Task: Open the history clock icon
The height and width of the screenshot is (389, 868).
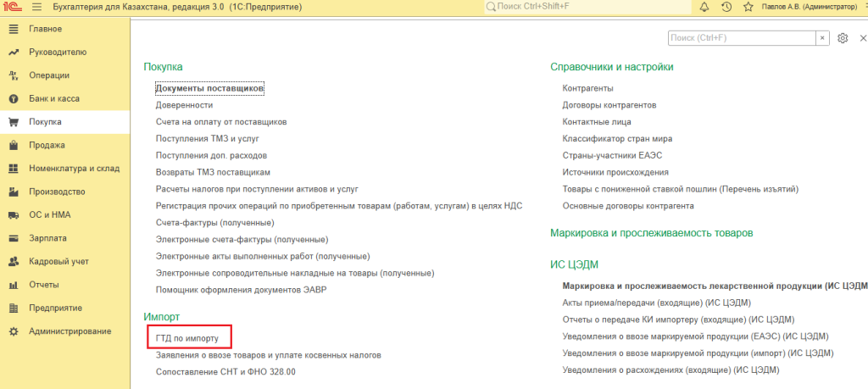Action: click(726, 7)
